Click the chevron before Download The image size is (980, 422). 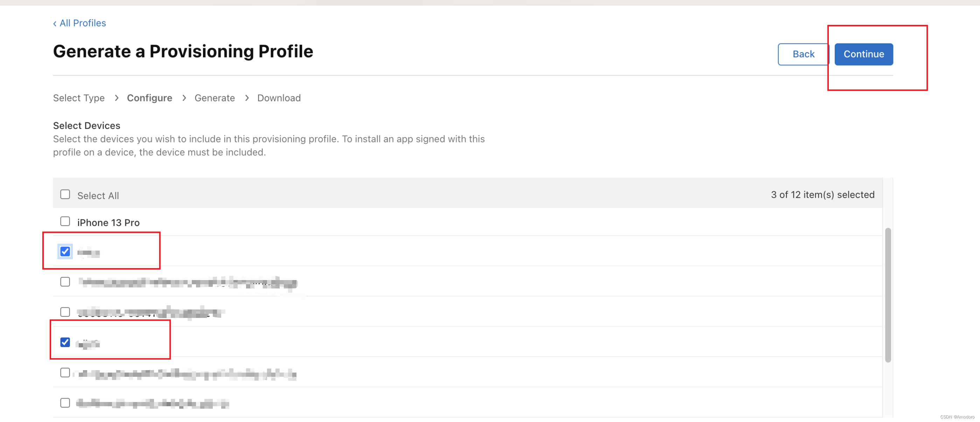247,98
